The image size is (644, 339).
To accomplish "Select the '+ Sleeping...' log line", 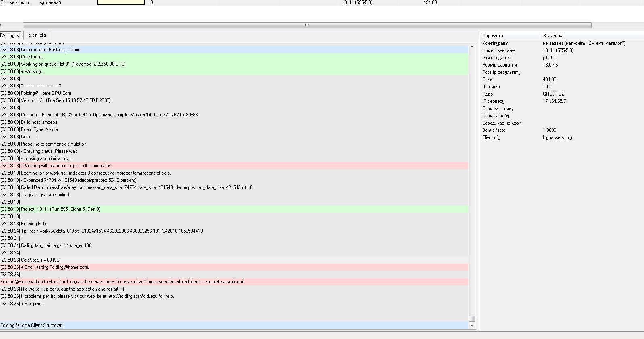I will (234, 304).
